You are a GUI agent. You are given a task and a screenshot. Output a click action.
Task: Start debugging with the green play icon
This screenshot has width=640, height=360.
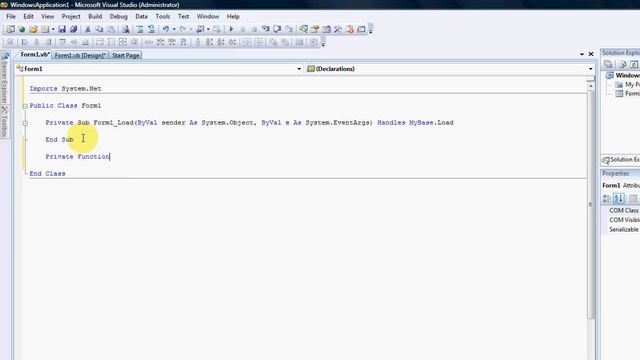tap(231, 29)
